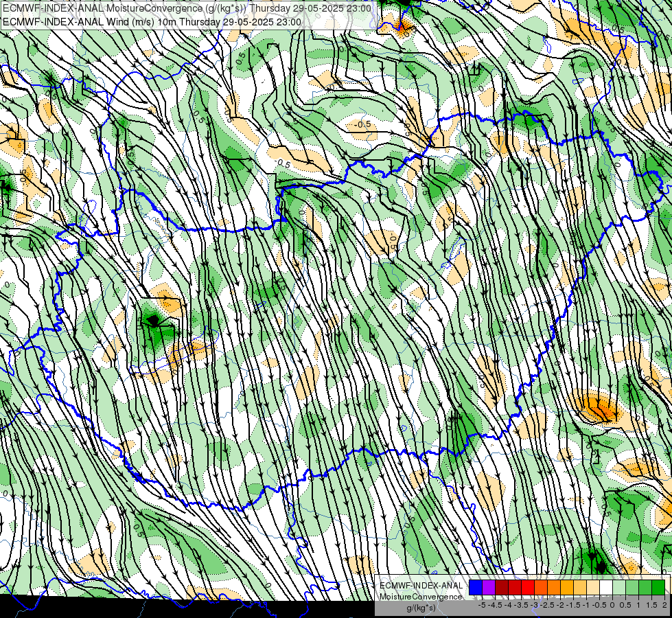The height and width of the screenshot is (618, 672).
Task: Click the light orange swatch between -1.5 and -1
Action: 580,588
